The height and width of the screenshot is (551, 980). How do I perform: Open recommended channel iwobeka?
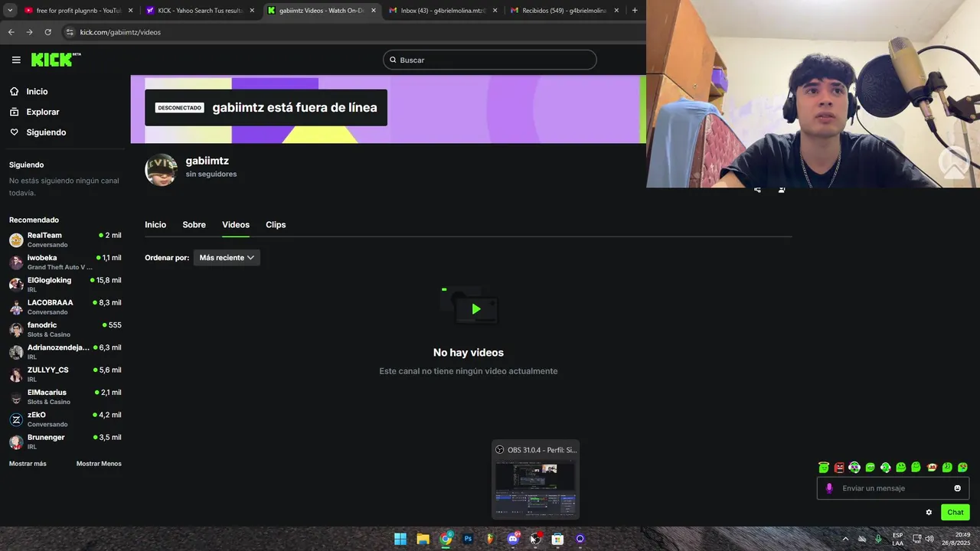click(65, 262)
